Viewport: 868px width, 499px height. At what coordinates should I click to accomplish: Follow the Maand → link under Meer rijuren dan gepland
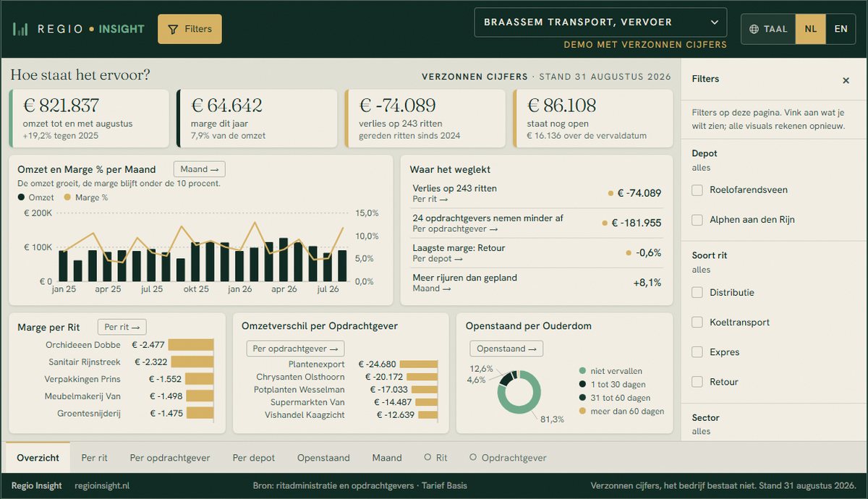click(x=431, y=288)
